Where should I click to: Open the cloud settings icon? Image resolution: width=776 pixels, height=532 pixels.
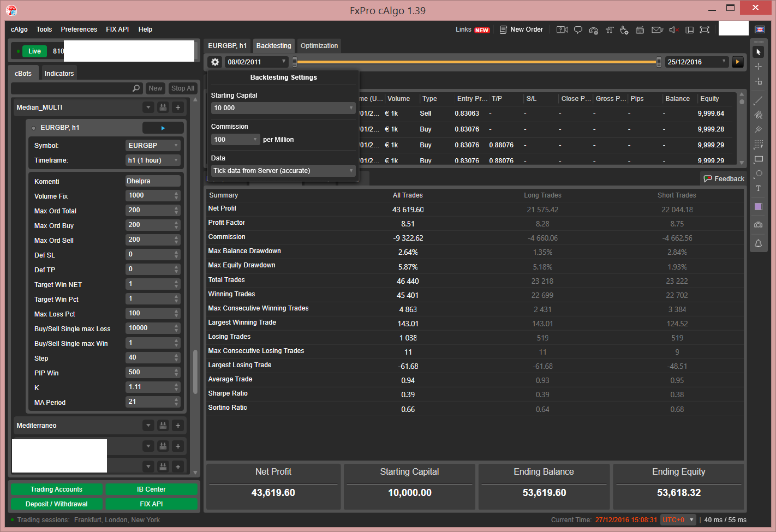[594, 30]
